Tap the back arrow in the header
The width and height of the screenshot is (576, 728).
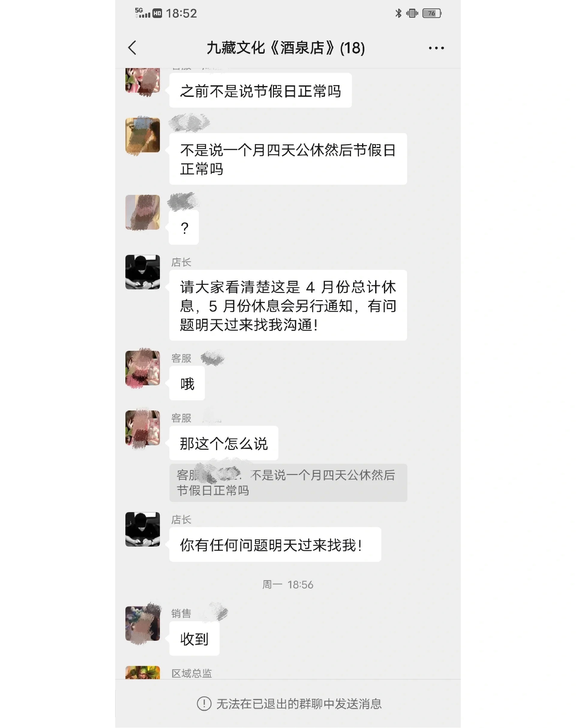[x=133, y=48]
